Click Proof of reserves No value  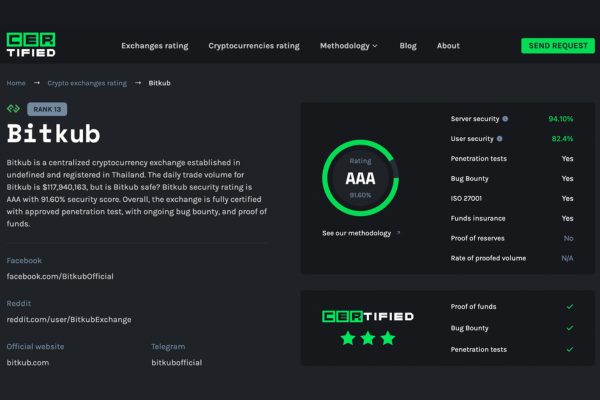coord(568,238)
